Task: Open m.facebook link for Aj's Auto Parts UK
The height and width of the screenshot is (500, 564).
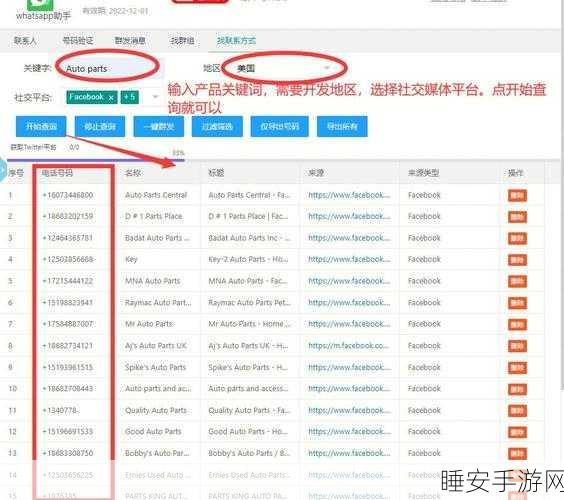Action: tap(348, 346)
